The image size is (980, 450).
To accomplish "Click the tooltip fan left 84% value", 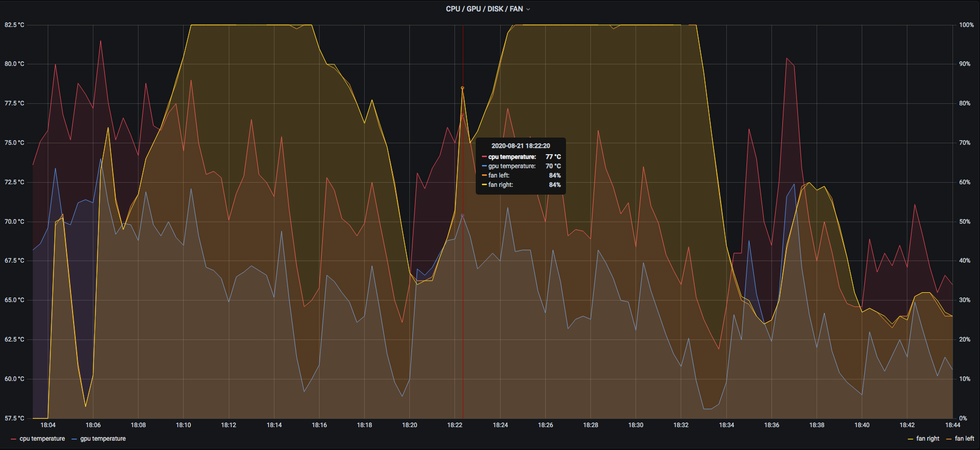I will click(555, 175).
